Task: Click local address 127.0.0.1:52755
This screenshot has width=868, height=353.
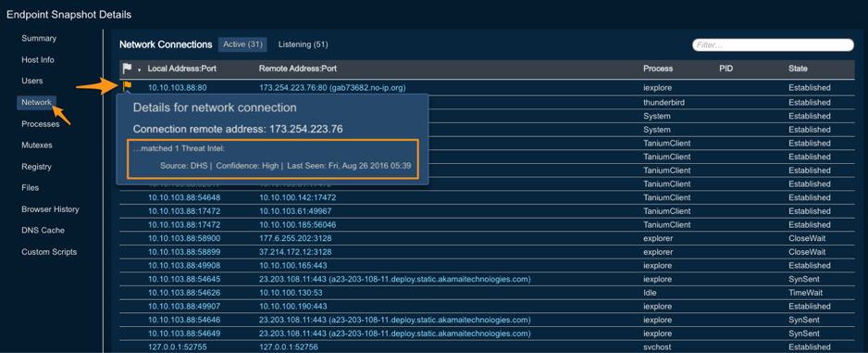Action: tap(177, 347)
